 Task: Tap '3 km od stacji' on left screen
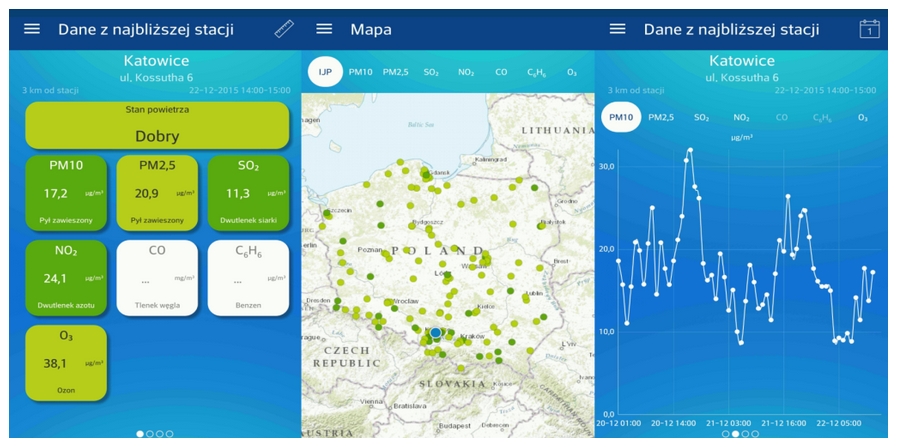coord(50,90)
